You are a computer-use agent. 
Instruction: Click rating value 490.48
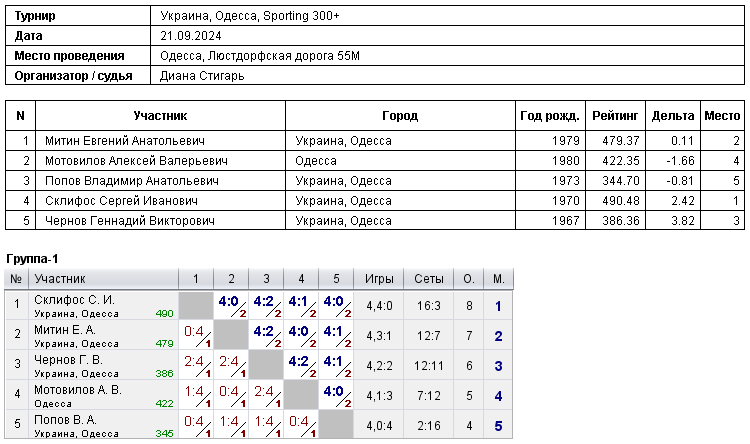coord(621,201)
